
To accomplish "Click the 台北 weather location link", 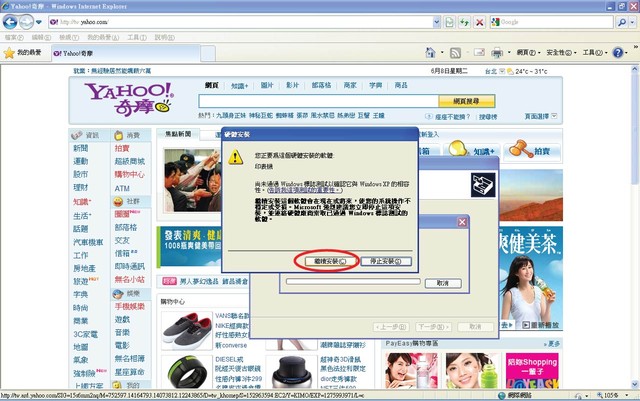I will [x=491, y=71].
